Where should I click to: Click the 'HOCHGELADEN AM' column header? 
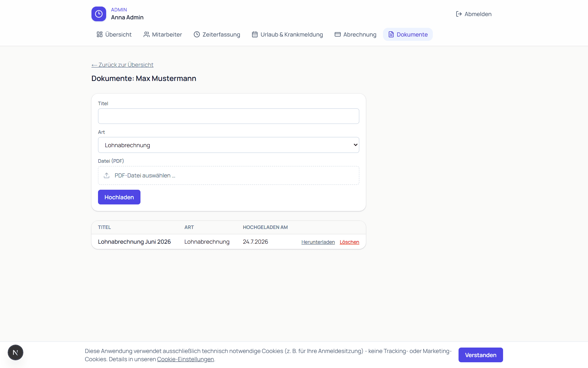265,227
